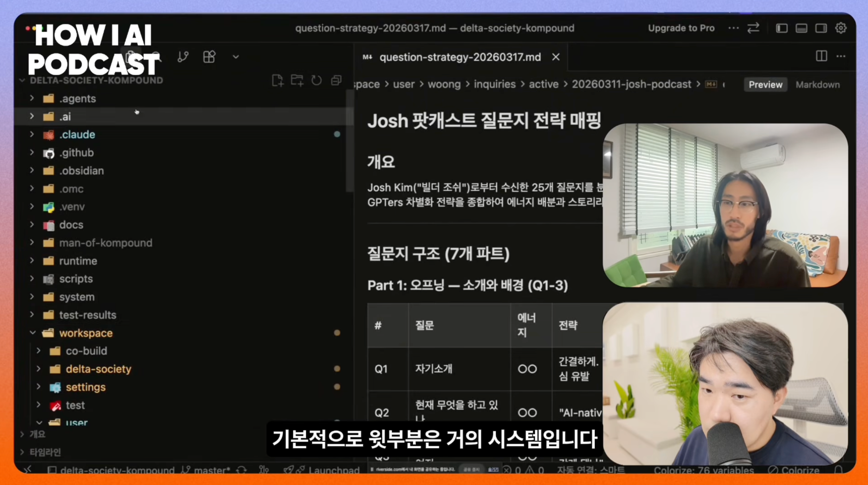Image resolution: width=868 pixels, height=485 pixels.
Task: Open the Extensions view
Action: [x=209, y=57]
